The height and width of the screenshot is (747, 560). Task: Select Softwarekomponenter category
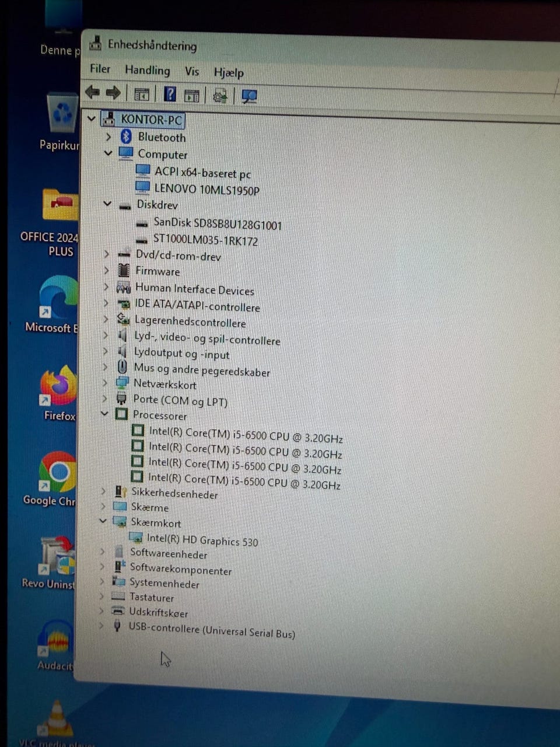point(180,568)
